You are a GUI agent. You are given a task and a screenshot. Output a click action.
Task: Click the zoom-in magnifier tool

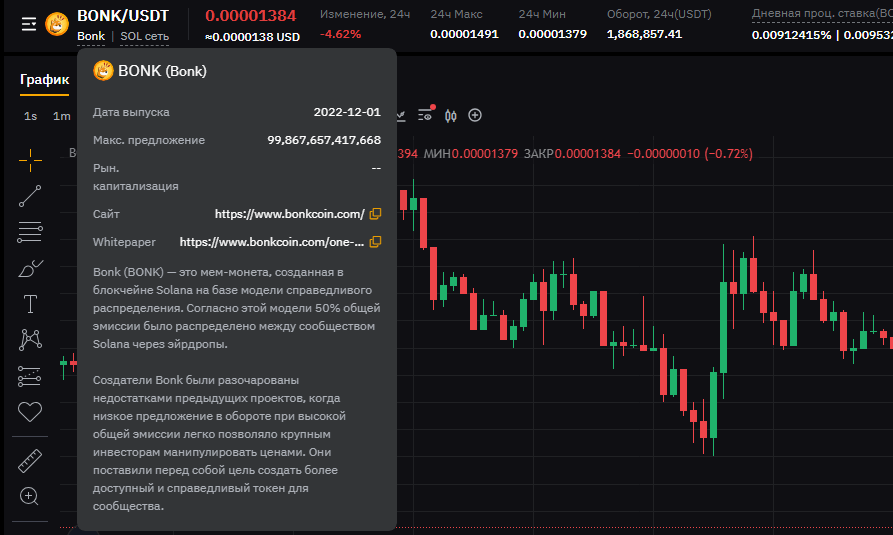tap(30, 496)
